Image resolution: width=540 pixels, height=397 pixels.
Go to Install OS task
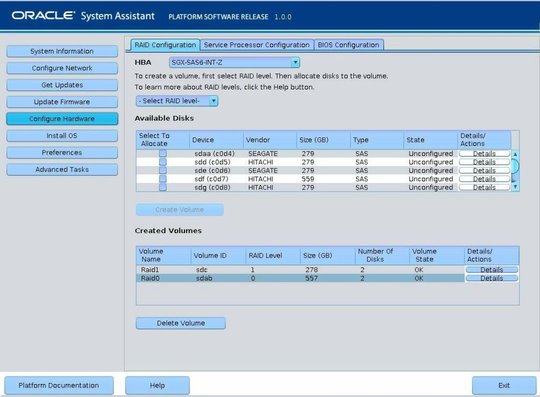coord(62,136)
